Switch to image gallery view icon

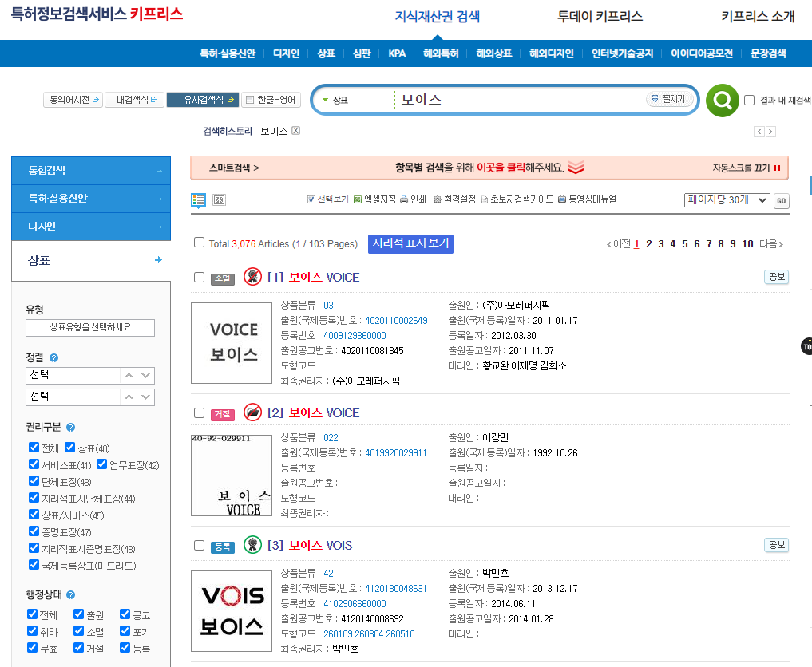[x=219, y=199]
